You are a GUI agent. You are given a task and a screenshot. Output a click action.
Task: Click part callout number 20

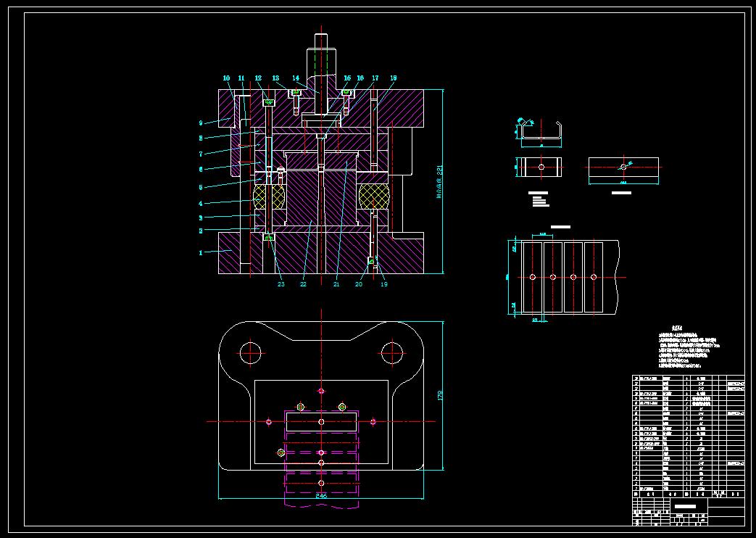click(359, 284)
